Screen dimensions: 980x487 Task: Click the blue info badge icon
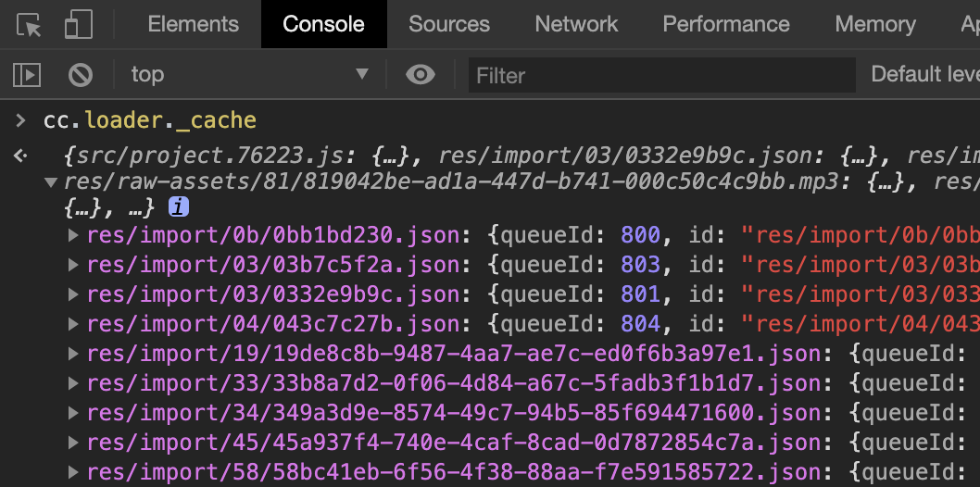click(179, 206)
